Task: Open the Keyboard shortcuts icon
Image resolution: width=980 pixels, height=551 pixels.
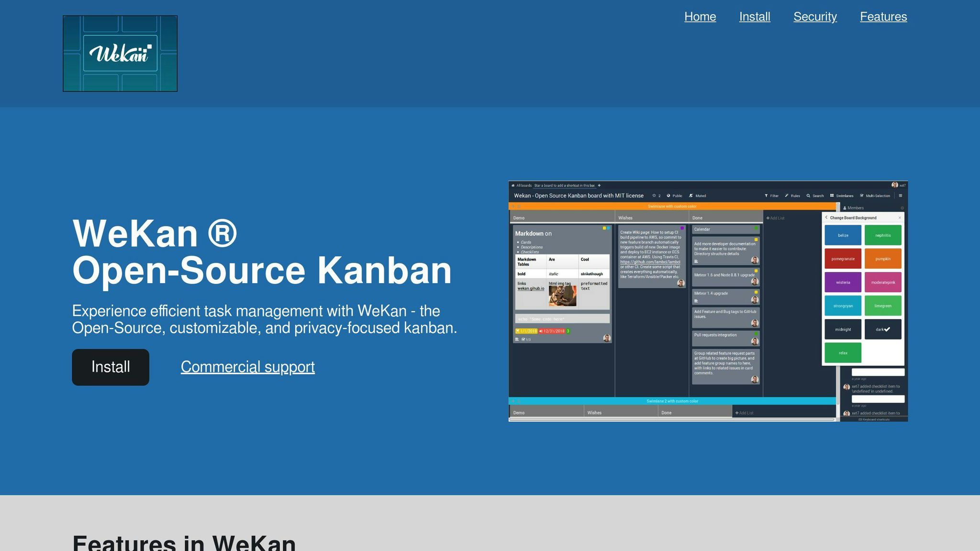Action: [x=860, y=419]
